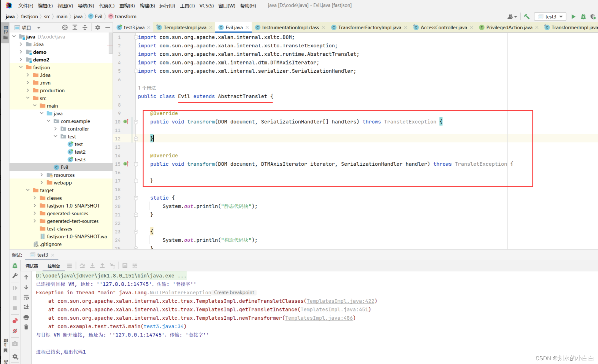Screen dimensions: 598x364
Task: Click View Breakpoints red circles icon
Action: [15, 321]
